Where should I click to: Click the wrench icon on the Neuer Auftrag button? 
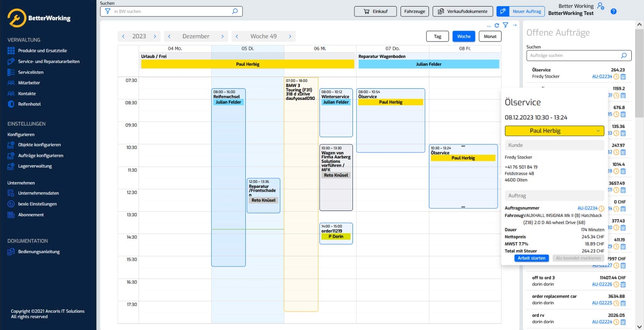pyautogui.click(x=503, y=11)
